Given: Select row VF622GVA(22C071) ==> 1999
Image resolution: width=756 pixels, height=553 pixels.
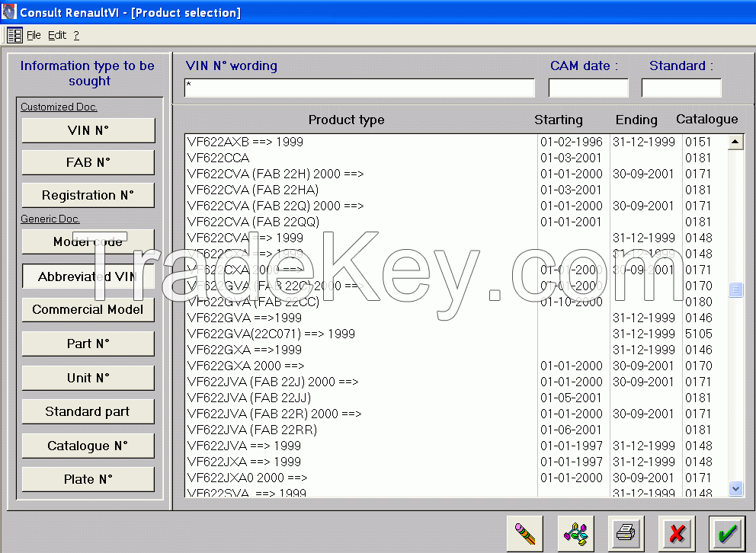Looking at the screenshot, I should (x=456, y=334).
